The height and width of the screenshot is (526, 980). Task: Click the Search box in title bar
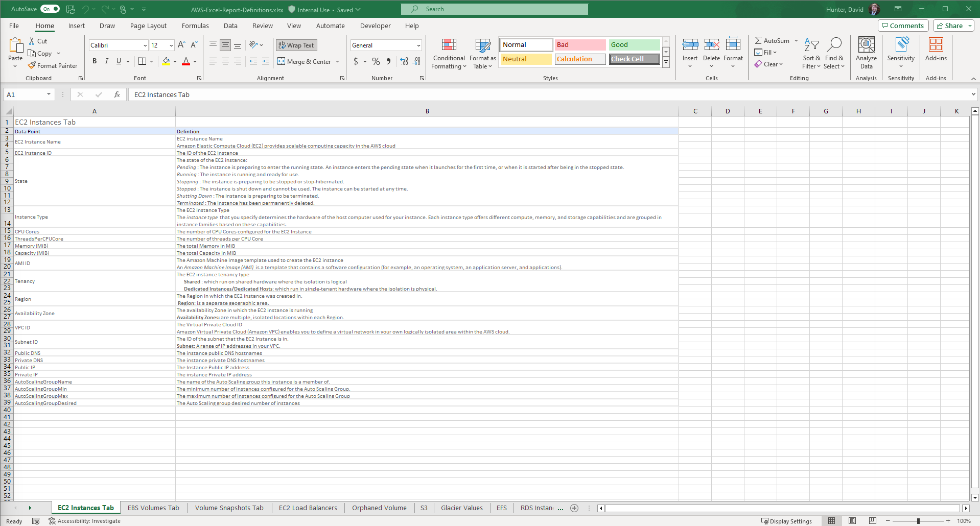tap(494, 9)
